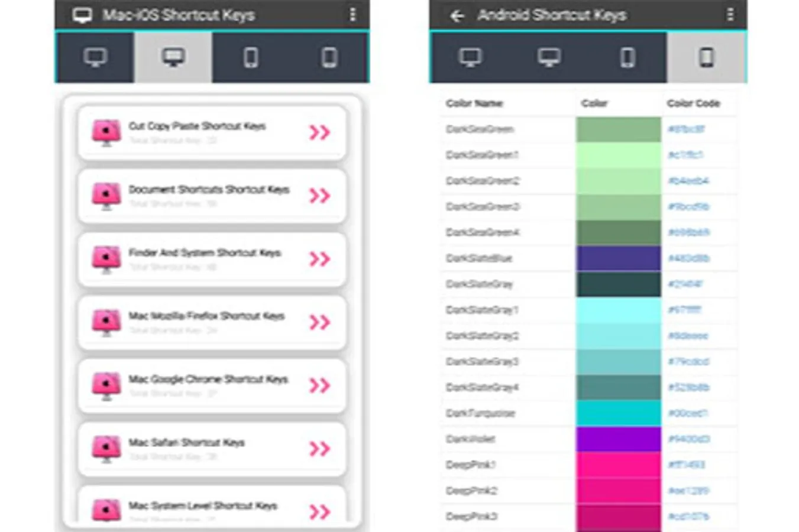The image size is (799, 532).
Task: Select the first phone tab in Android screen
Action: (x=627, y=57)
